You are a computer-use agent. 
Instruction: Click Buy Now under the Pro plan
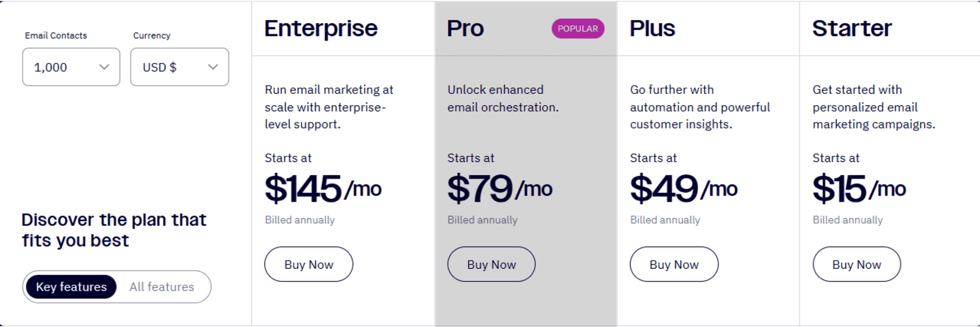(491, 264)
